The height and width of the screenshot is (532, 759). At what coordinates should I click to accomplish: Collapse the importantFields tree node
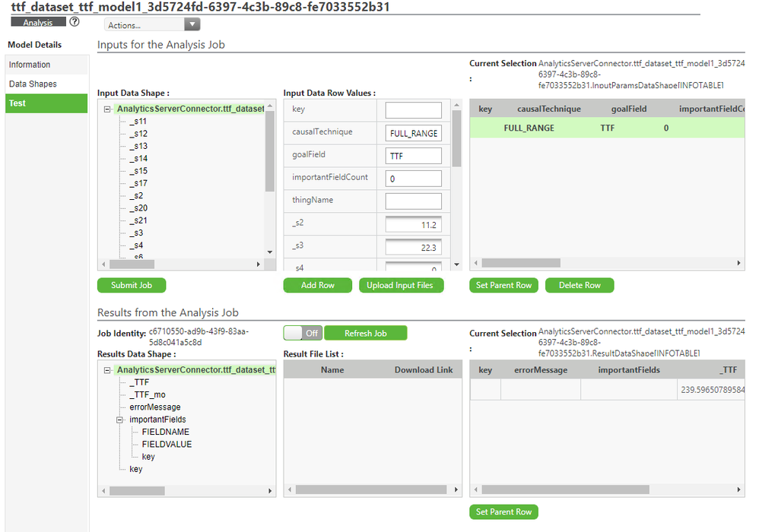(x=119, y=420)
